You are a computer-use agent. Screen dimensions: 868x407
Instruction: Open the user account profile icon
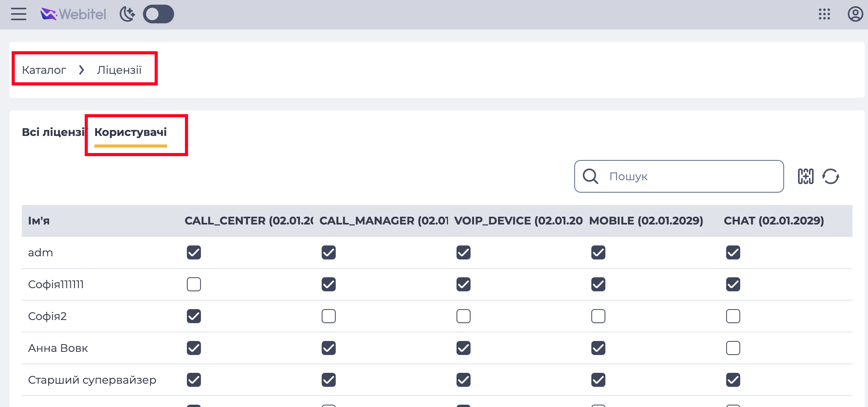855,14
